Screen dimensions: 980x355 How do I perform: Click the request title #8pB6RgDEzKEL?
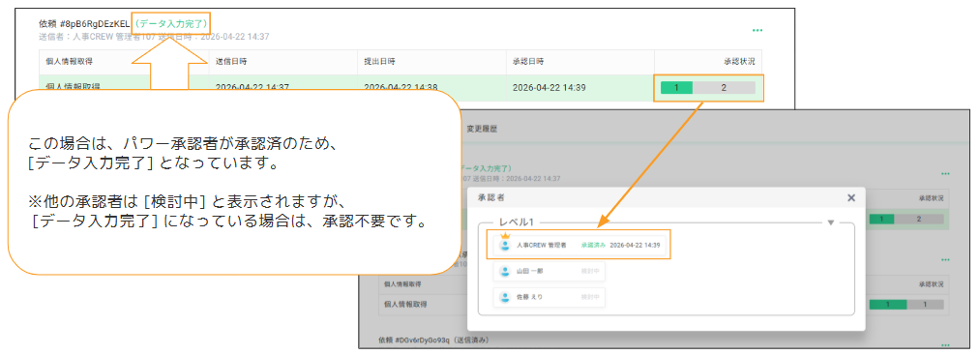84,24
